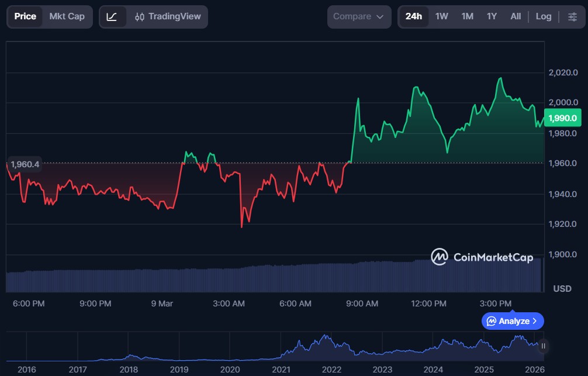The height and width of the screenshot is (376, 588).
Task: Click the 1,960.4 opening price label
Action: pyautogui.click(x=25, y=164)
